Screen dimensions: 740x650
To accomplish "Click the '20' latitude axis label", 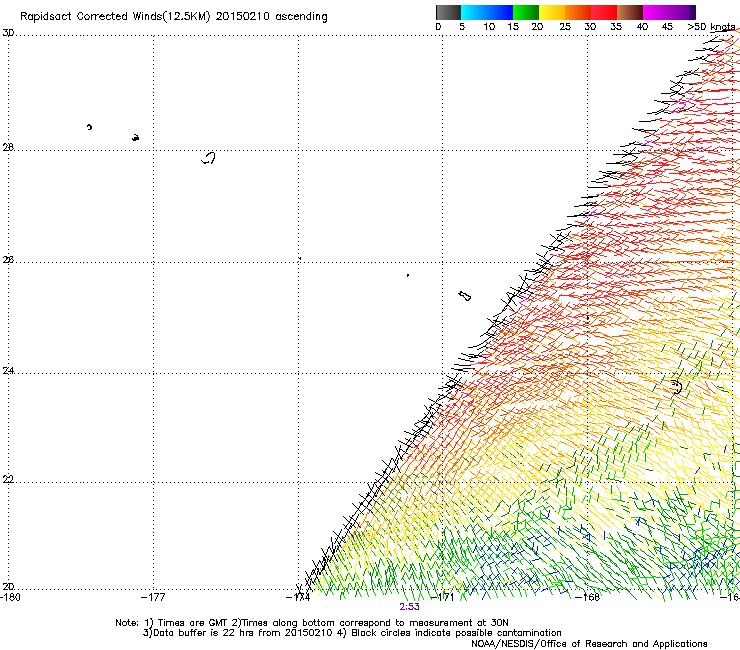I will 8,587.
